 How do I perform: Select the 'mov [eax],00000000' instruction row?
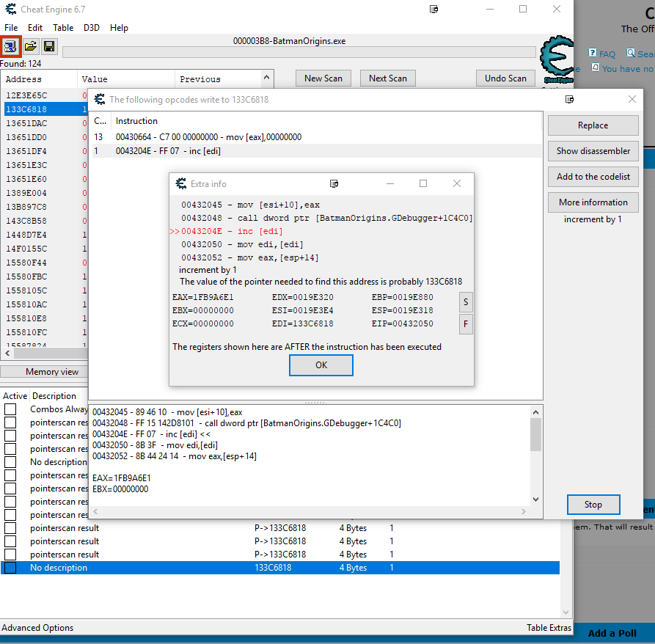317,137
